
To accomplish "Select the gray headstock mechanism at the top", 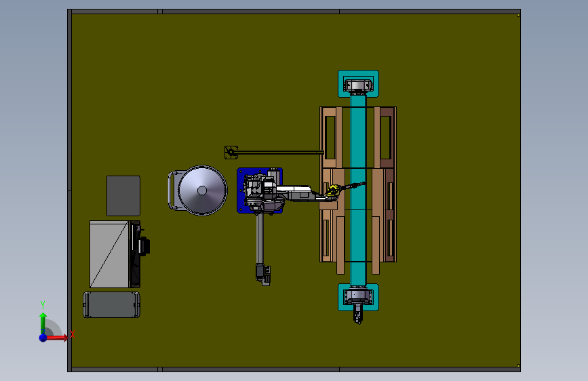I will click(358, 86).
